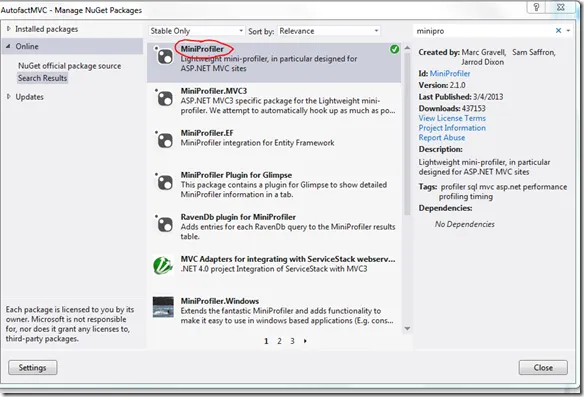
Task: Open the Sort by Relevance dropdown
Action: pyautogui.click(x=329, y=31)
